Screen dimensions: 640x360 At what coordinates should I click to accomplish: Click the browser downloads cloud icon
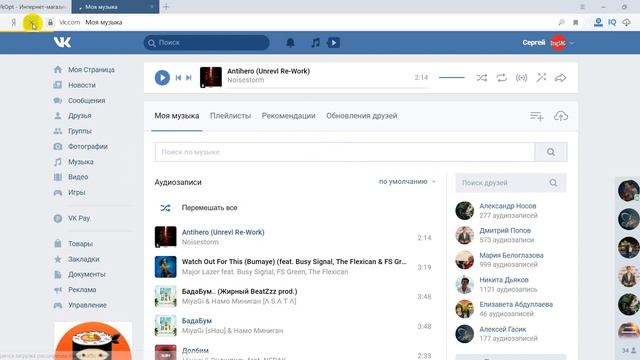click(x=627, y=22)
